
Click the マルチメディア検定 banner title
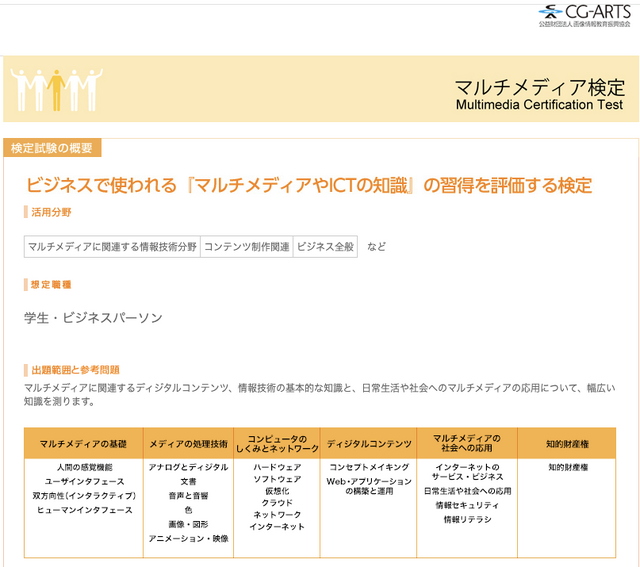coord(539,85)
